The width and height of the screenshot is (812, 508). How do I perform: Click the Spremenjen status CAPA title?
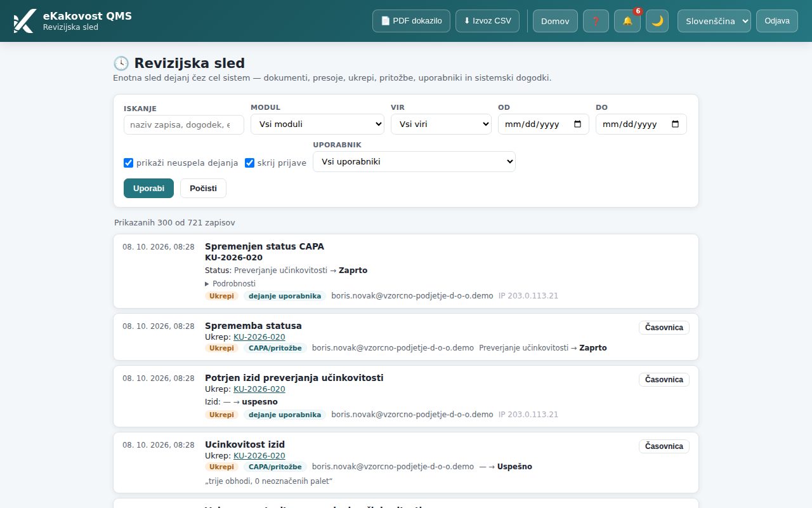pos(265,246)
